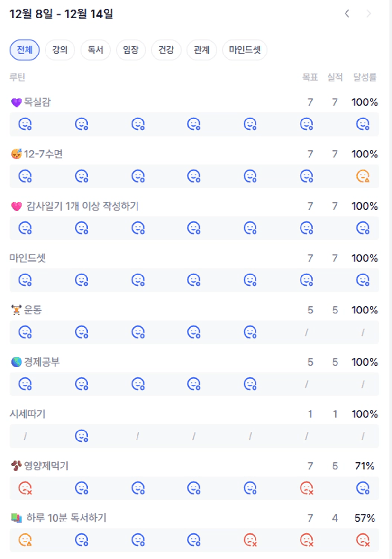Viewport: 392px width, 559px height.
Task: Toggle the only completed face in 시세따기
Action: coord(82,436)
